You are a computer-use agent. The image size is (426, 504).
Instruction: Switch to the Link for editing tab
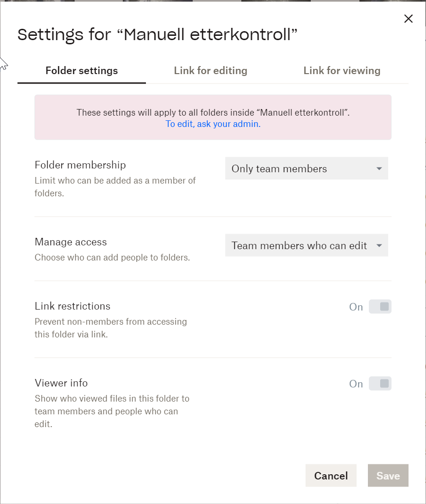[x=211, y=71]
